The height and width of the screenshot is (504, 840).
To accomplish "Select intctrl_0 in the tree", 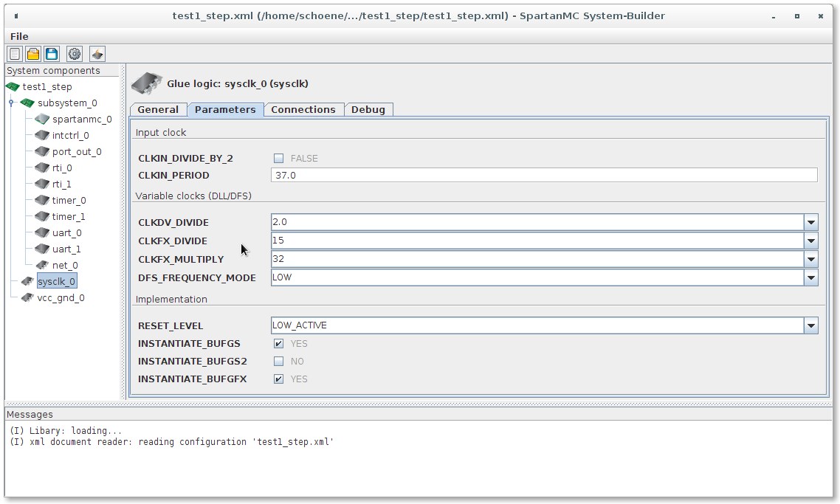I will (70, 136).
